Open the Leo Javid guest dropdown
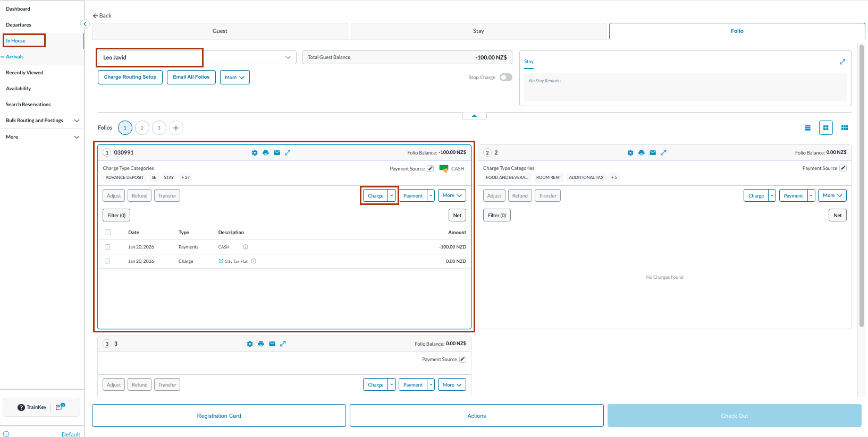 pyautogui.click(x=288, y=57)
